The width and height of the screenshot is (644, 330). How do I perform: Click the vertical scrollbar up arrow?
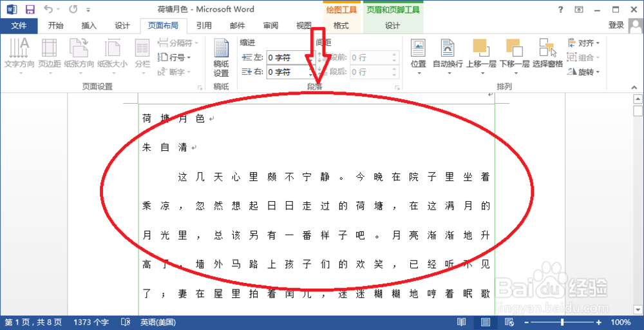638,99
